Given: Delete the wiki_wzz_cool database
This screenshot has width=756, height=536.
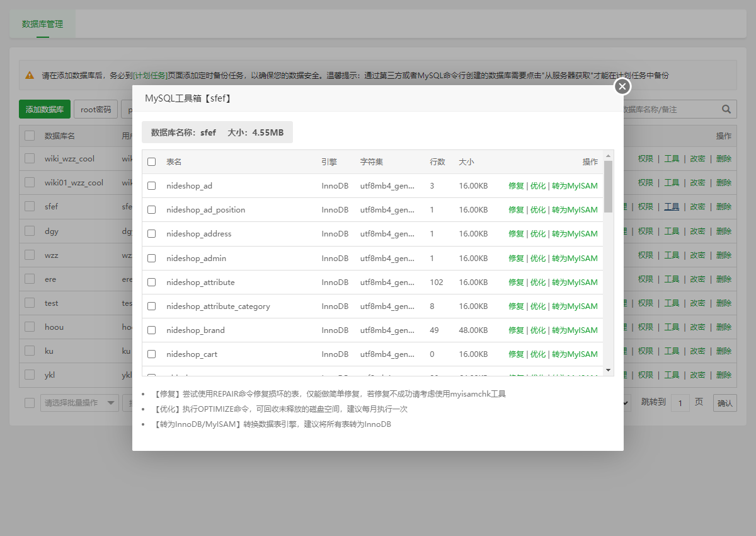Looking at the screenshot, I should (723, 159).
